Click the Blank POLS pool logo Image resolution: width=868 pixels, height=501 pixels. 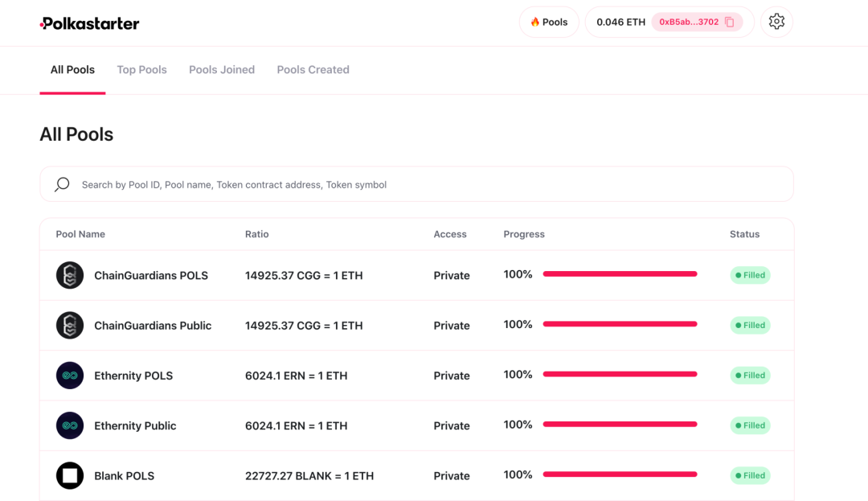click(70, 475)
